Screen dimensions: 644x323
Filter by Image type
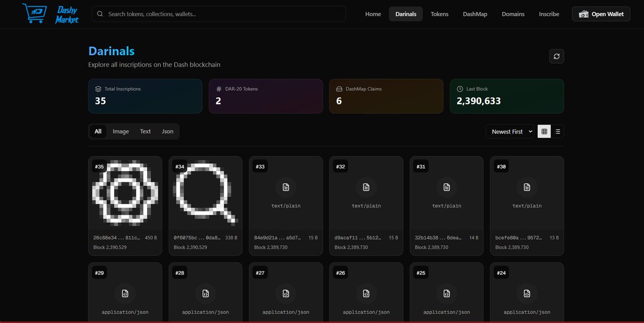click(121, 131)
